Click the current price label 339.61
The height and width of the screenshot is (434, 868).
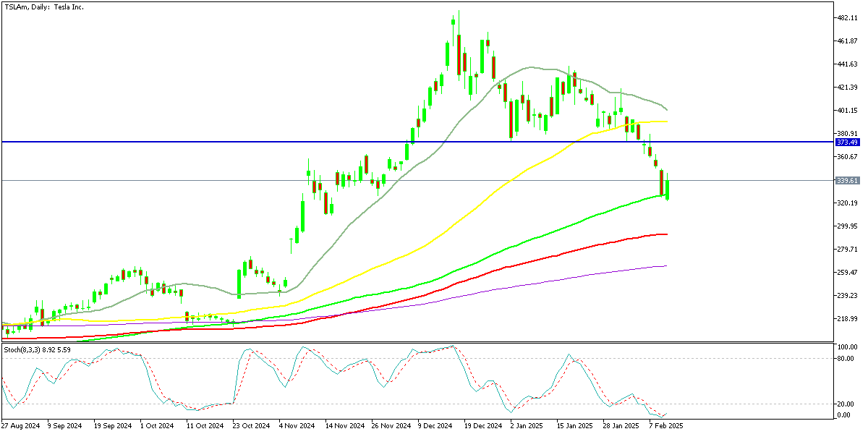click(840, 181)
